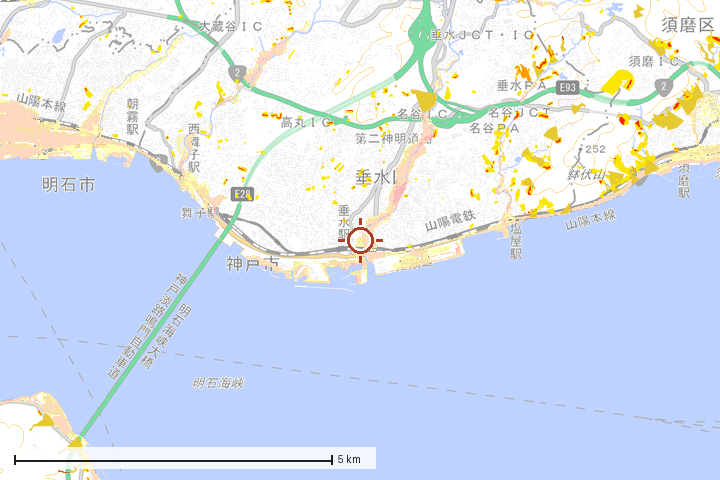Click the 神戸淡路鳴門自動車道 label
This screenshot has height=480, width=720.
tap(145, 327)
